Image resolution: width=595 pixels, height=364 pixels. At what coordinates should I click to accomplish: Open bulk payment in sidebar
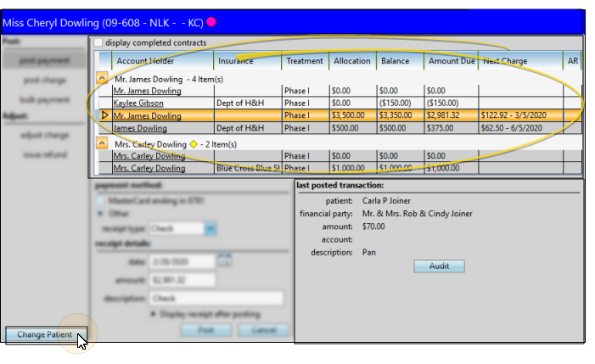[x=46, y=99]
